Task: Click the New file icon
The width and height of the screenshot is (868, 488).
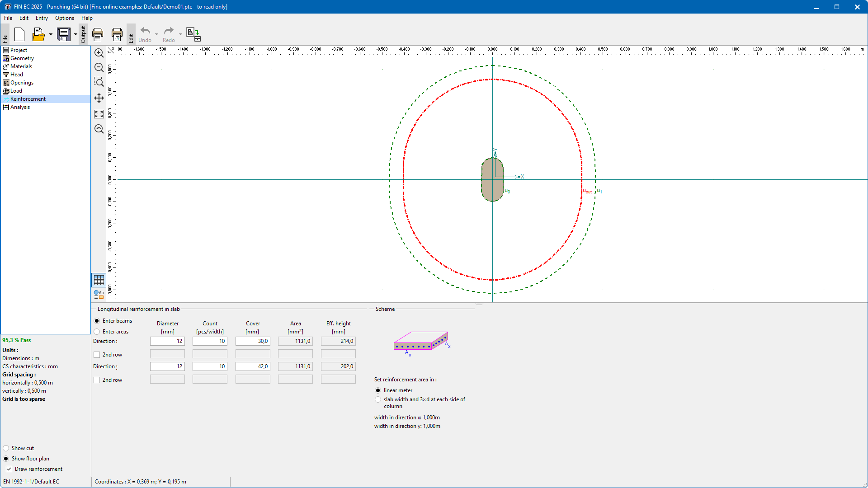Action: tap(19, 34)
